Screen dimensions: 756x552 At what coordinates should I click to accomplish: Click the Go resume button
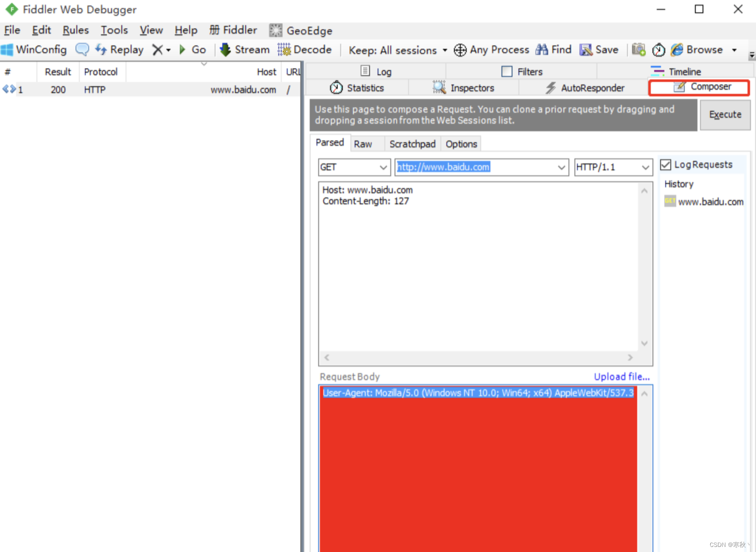pyautogui.click(x=193, y=50)
